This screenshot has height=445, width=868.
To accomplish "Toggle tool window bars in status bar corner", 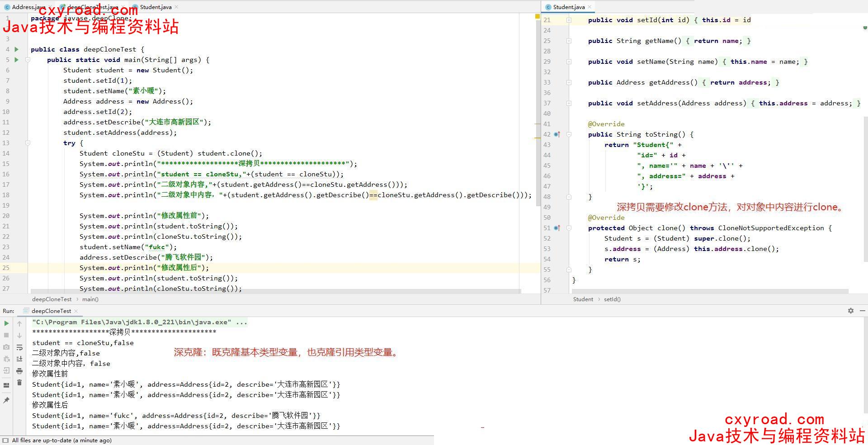I will point(5,440).
